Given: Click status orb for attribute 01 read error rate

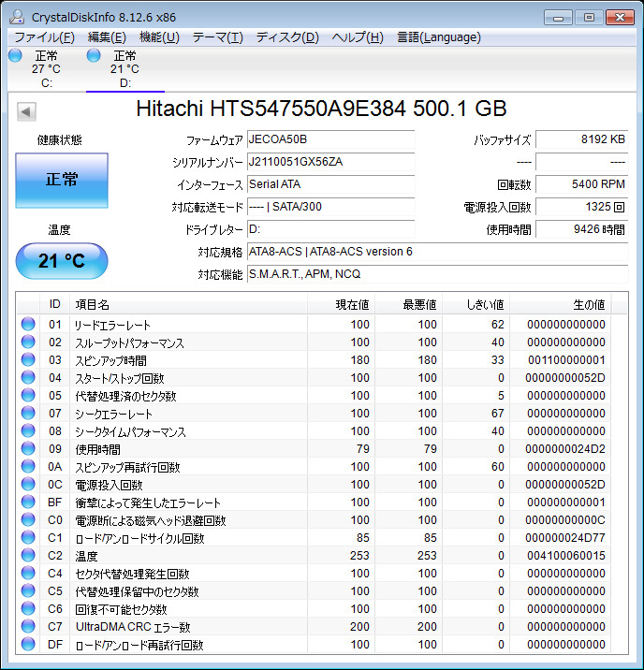Looking at the screenshot, I should [28, 325].
